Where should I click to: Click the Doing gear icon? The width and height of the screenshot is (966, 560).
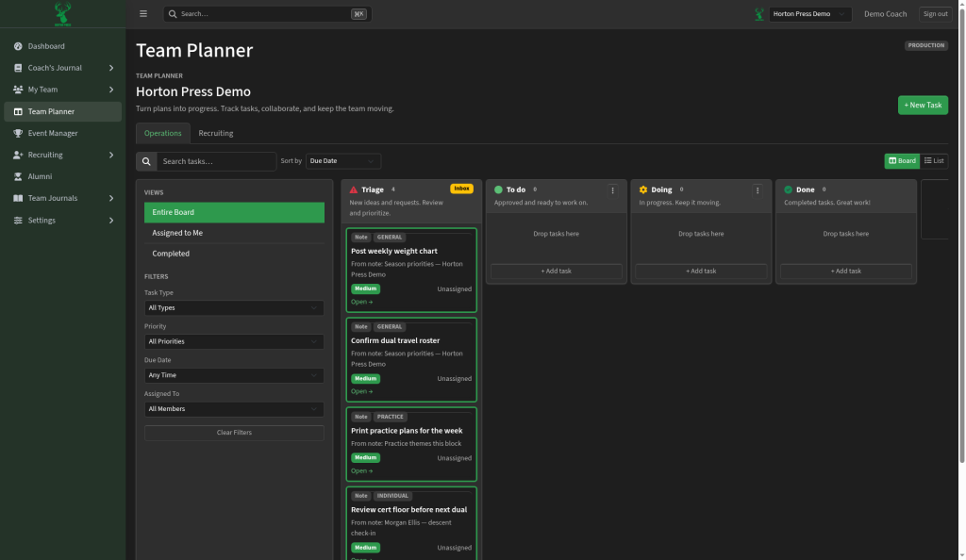point(643,189)
